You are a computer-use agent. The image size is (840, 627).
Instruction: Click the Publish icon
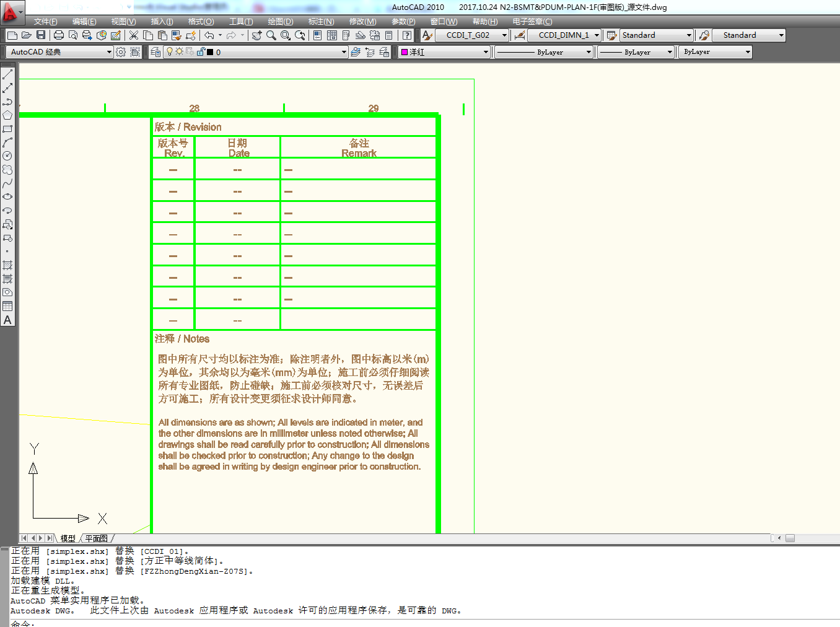coord(87,35)
